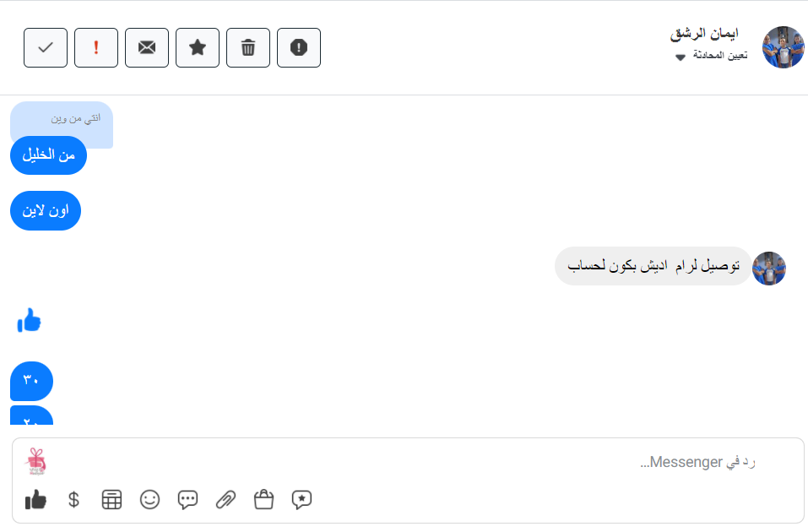Image resolution: width=808 pixels, height=532 pixels.
Task: Insert a saved reply via speech bubble icon
Action: pos(187,500)
